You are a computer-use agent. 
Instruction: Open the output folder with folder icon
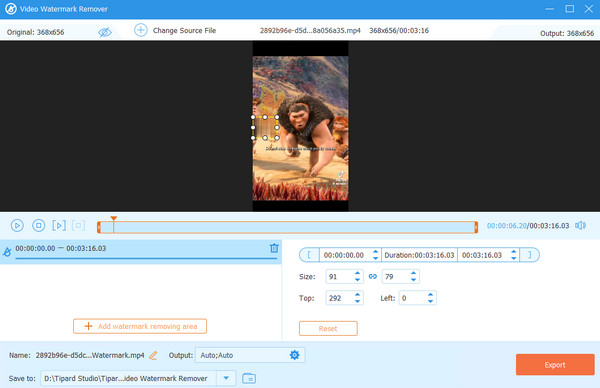[249, 378]
